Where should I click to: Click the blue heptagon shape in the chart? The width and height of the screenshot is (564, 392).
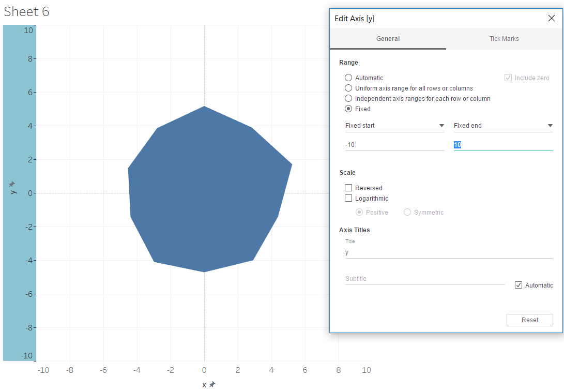pyautogui.click(x=207, y=191)
